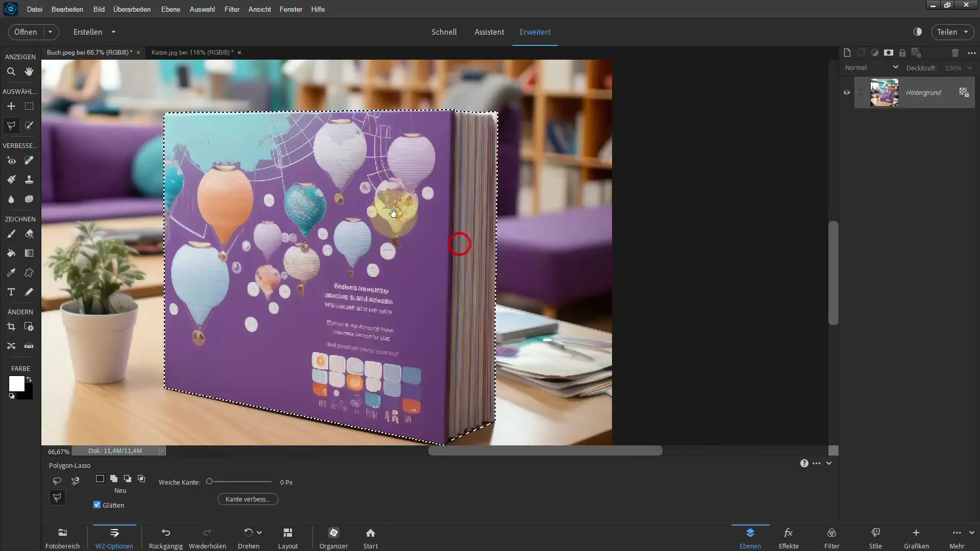Select the Text tool
980x551 pixels.
11,292
